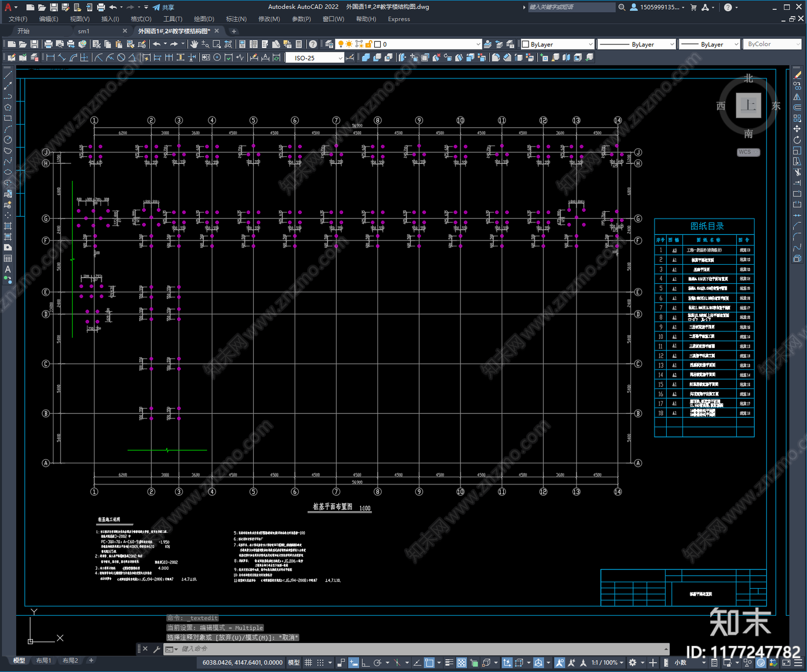
Task: Click the Plot printer icon
Action: [x=48, y=44]
